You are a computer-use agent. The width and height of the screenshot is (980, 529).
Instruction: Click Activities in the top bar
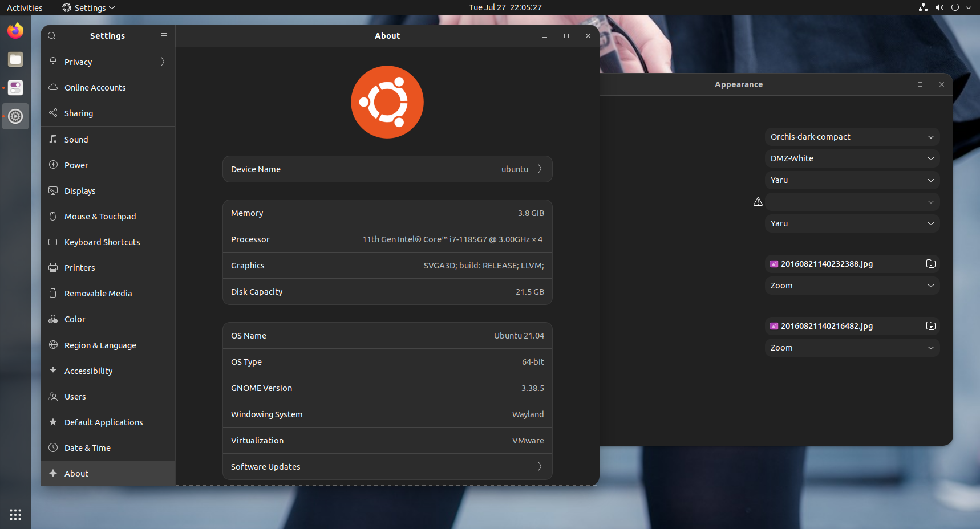pos(25,7)
